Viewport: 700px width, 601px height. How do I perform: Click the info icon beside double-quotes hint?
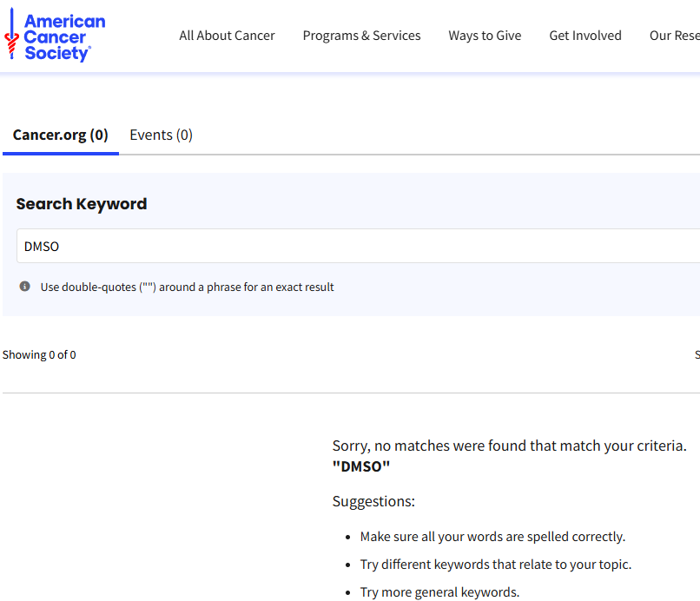(25, 287)
